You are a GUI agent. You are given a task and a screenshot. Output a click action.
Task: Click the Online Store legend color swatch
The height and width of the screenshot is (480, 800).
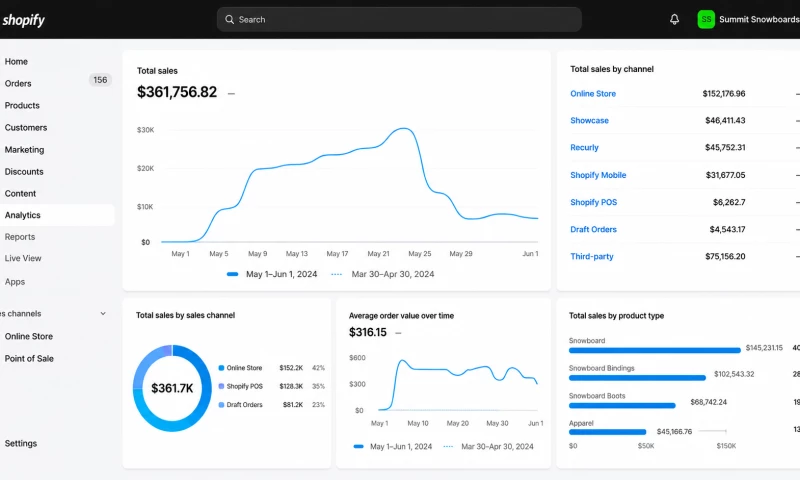pos(221,368)
